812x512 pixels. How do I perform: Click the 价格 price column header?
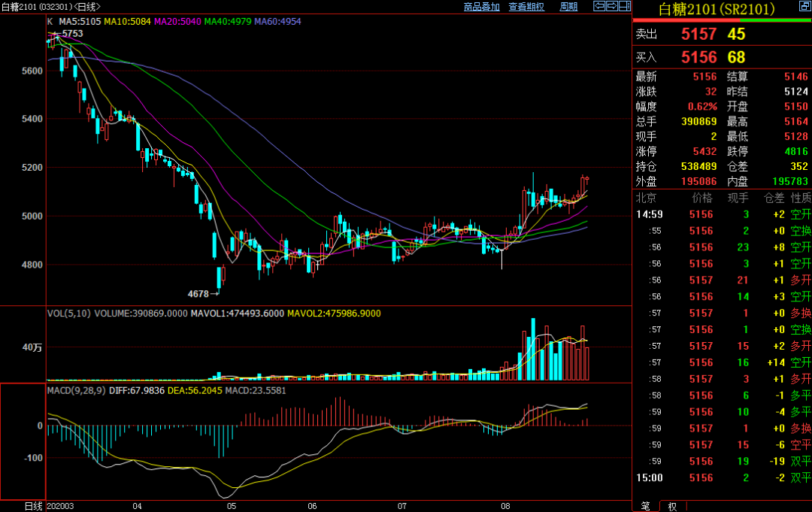click(702, 198)
